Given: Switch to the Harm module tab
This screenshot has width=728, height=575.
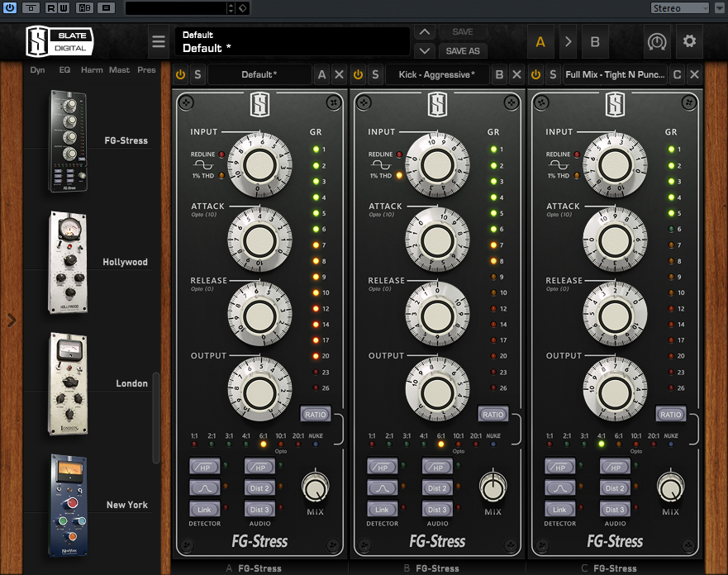Looking at the screenshot, I should click(x=92, y=70).
